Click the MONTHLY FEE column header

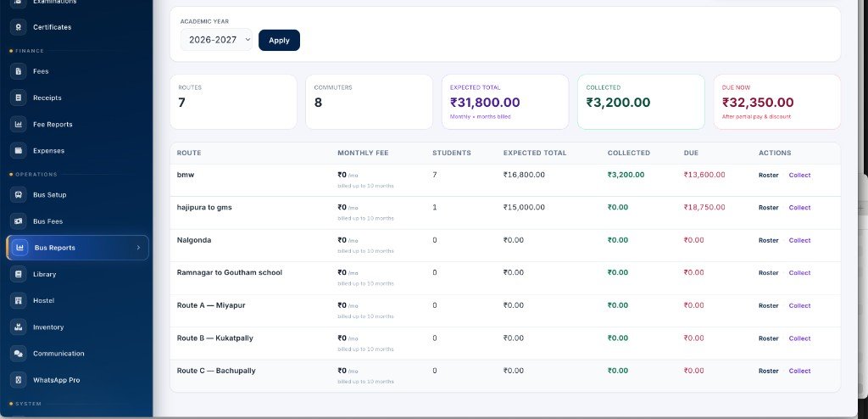click(363, 153)
